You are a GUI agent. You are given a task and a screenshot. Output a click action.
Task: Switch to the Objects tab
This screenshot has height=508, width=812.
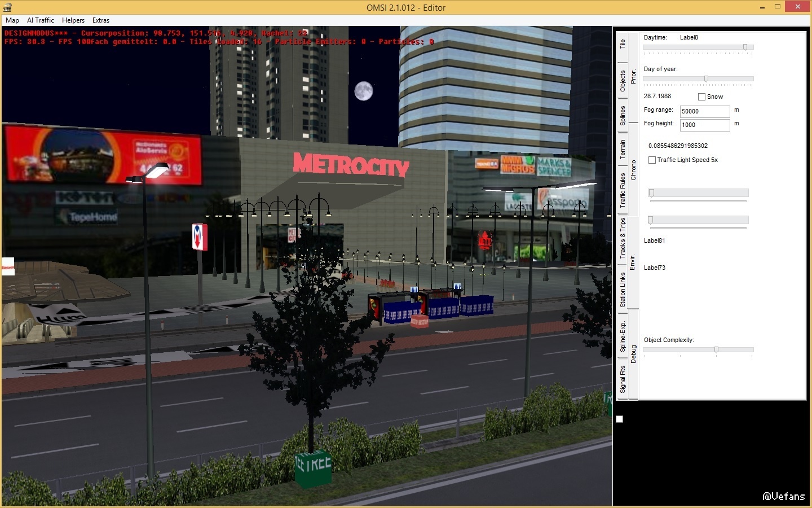[623, 81]
